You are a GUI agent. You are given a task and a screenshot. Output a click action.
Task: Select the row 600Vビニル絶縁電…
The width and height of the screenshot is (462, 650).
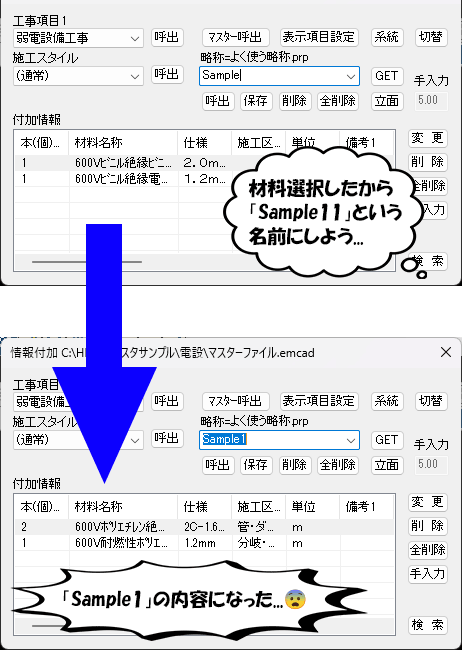[x=122, y=179]
